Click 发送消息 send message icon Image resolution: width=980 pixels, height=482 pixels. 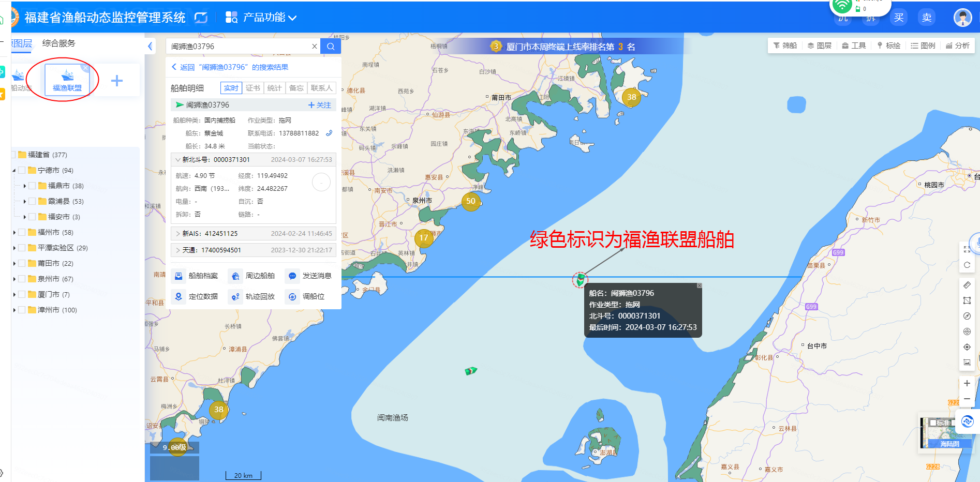292,276
